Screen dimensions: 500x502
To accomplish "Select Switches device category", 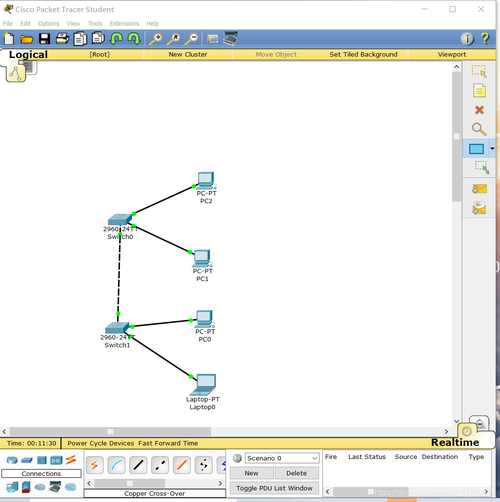I will [x=27, y=460].
